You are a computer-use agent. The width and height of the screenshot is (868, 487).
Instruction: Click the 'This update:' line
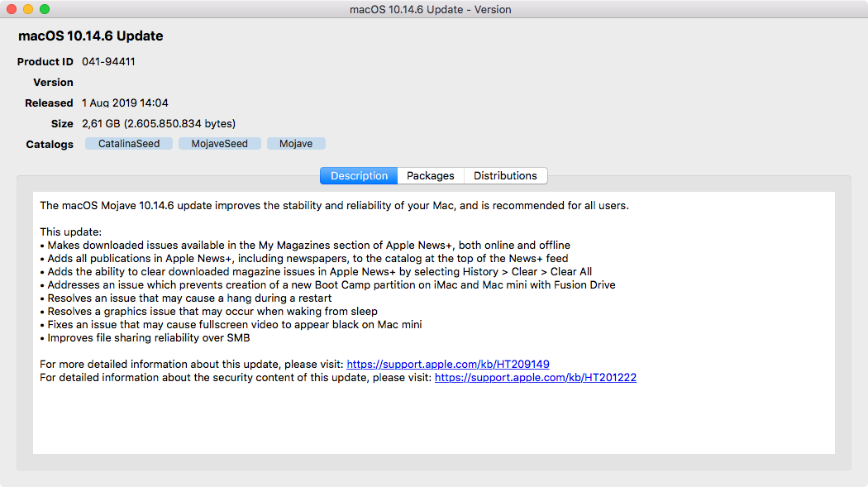[71, 232]
